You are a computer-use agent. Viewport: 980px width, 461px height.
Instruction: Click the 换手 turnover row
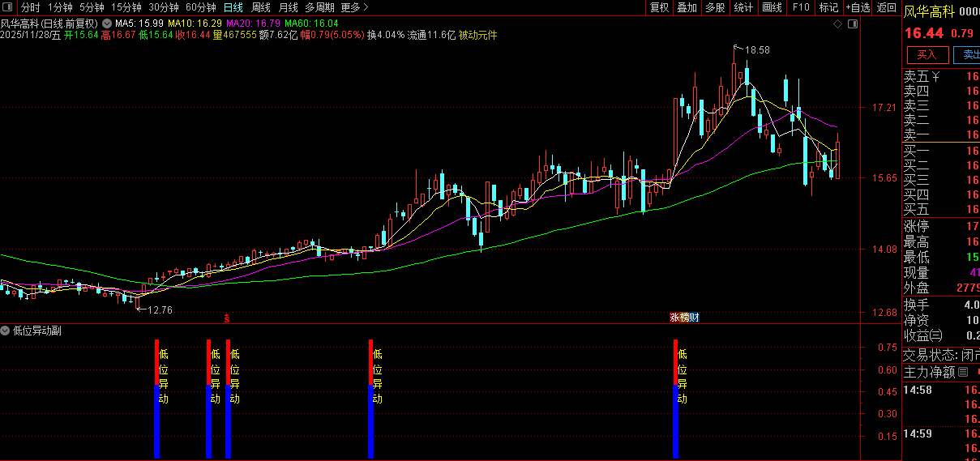pos(941,305)
